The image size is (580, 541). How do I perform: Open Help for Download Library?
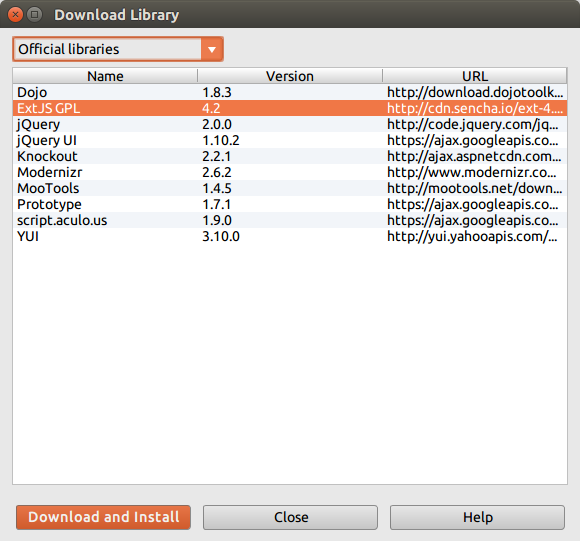tap(477, 517)
